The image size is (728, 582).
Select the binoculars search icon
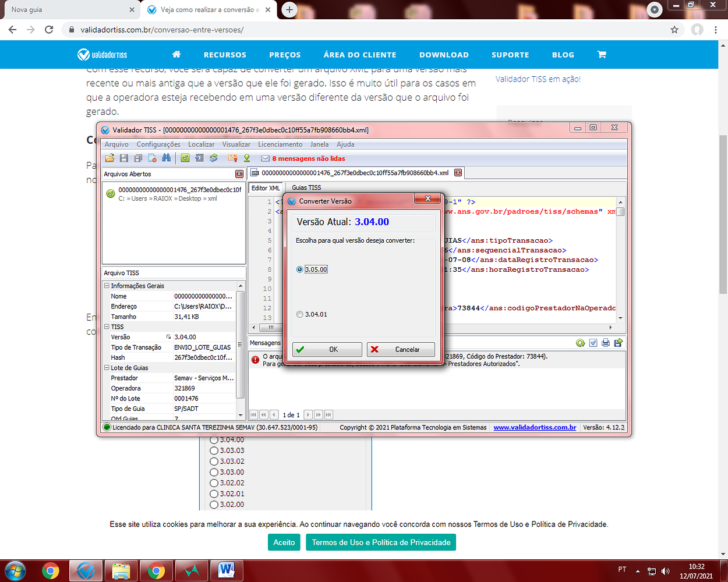point(167,158)
